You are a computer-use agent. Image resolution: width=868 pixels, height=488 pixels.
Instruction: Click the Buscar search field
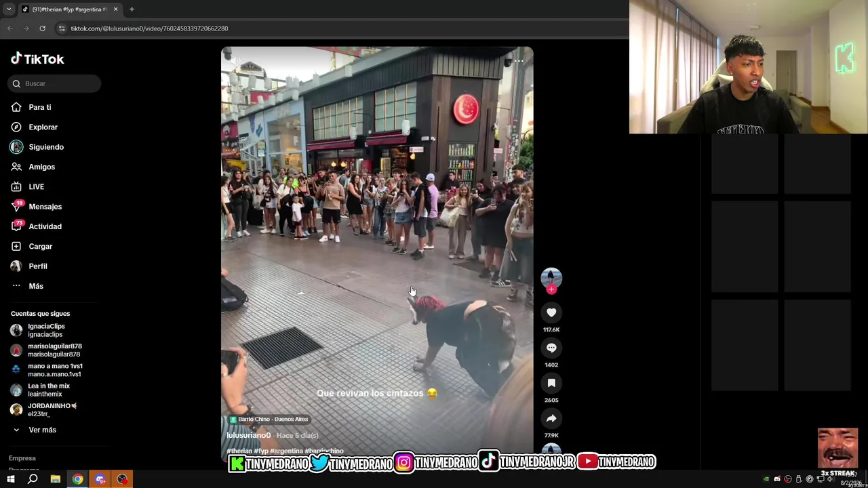pyautogui.click(x=55, y=83)
